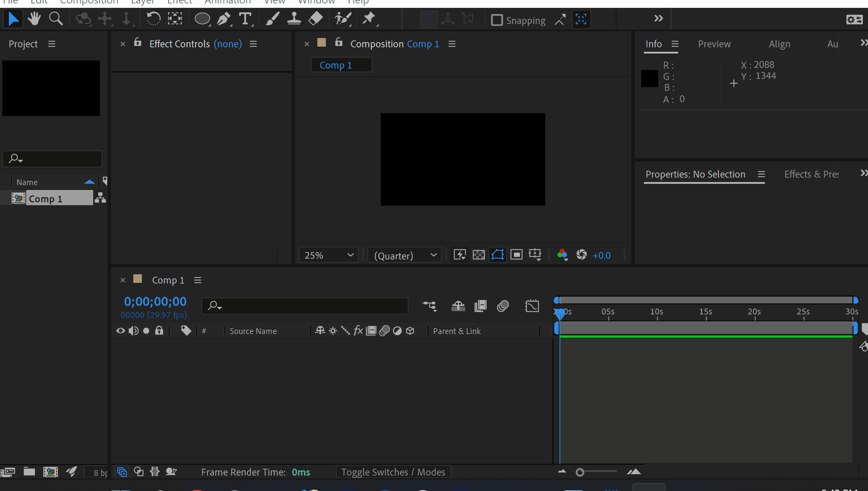868x491 pixels.
Task: Open the Project panel menu
Action: point(52,44)
